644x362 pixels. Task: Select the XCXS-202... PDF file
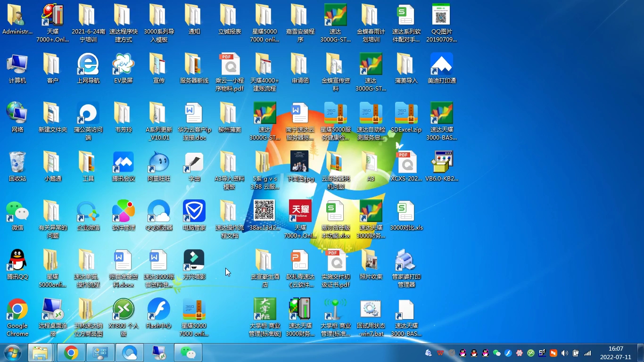(406, 167)
